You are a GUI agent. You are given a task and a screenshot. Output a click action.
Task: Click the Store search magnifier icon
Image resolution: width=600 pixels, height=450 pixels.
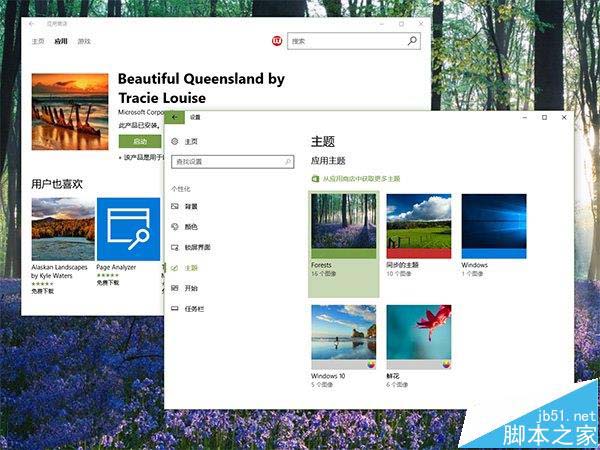pyautogui.click(x=412, y=41)
